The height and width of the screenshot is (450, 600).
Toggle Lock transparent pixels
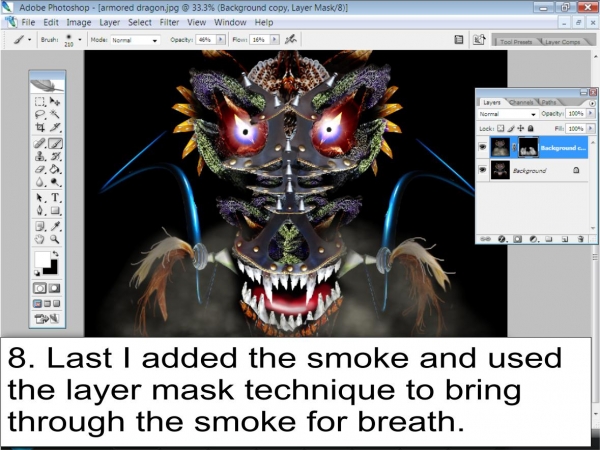click(x=501, y=129)
